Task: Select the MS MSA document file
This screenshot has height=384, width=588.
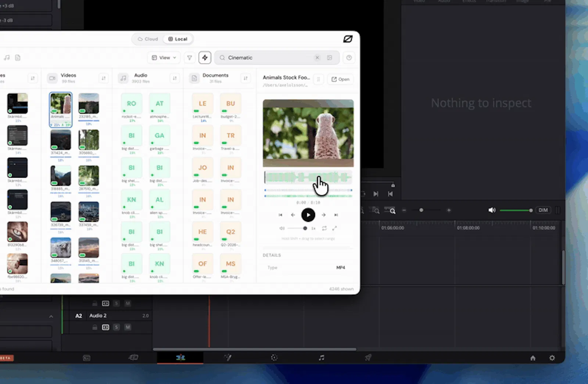Action: point(230,264)
